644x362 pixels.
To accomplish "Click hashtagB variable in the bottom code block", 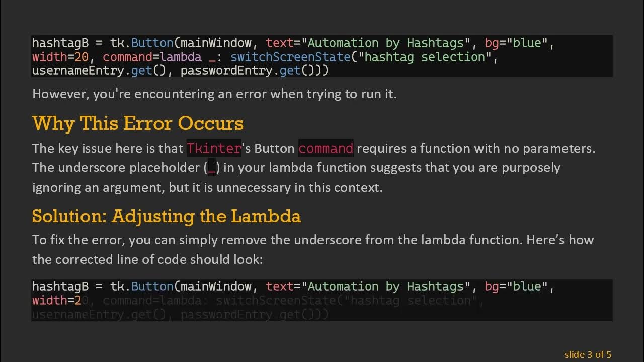I will (60, 286).
